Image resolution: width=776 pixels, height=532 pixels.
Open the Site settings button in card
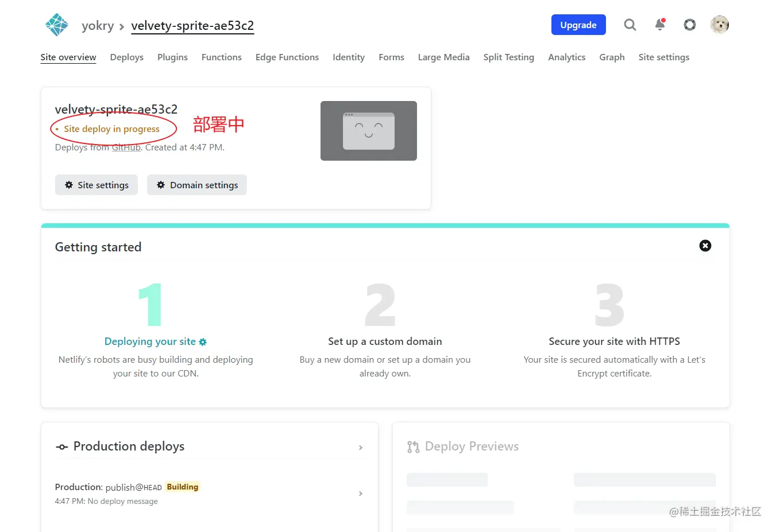(96, 185)
